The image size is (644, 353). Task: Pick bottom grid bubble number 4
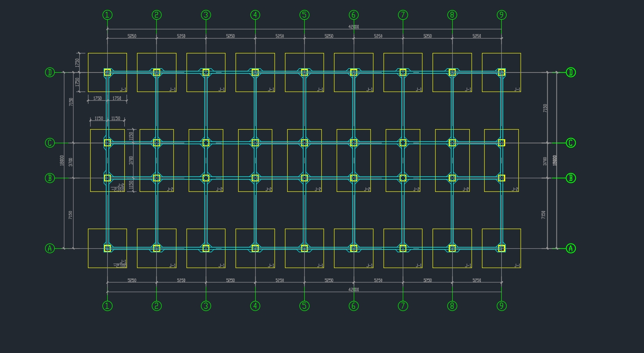pyautogui.click(x=255, y=306)
